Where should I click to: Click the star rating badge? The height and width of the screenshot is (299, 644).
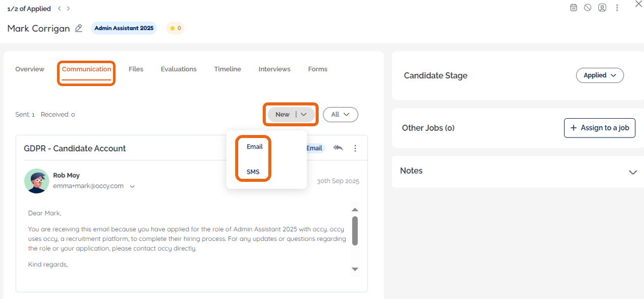coord(175,28)
